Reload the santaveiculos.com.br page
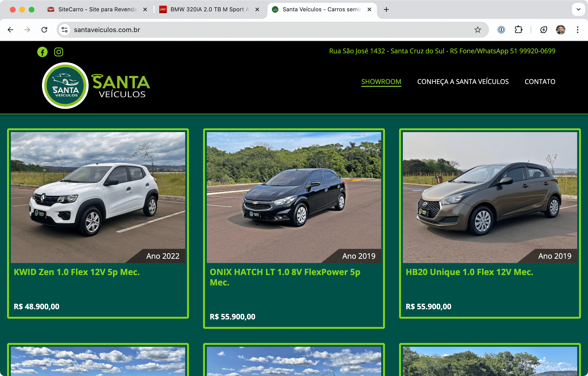The width and height of the screenshot is (588, 376). (x=44, y=30)
